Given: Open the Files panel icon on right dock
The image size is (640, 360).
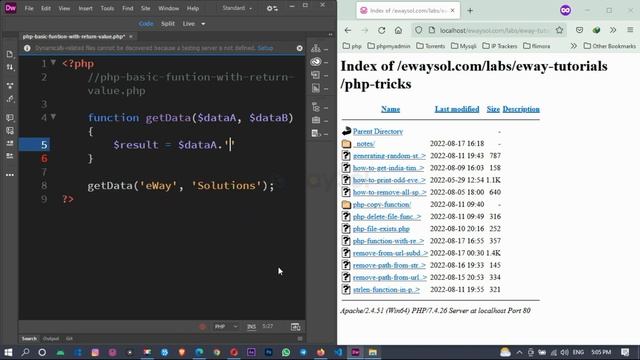Looking at the screenshot, I should pyautogui.click(x=316, y=49).
